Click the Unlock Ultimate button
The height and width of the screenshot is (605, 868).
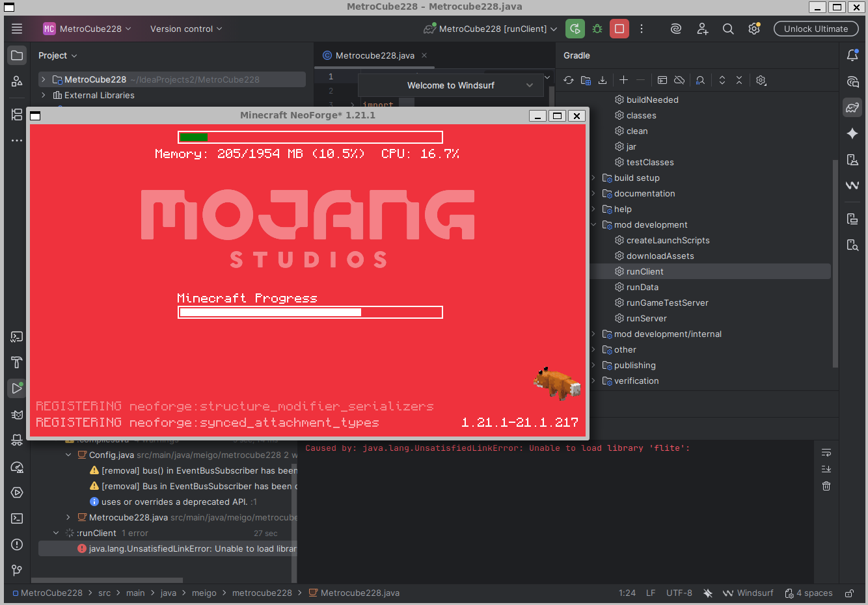coord(816,29)
